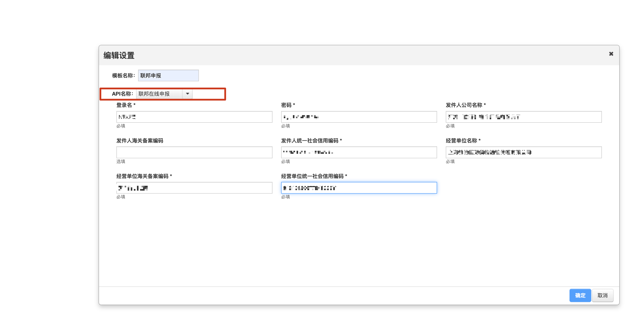Click the 密码 input field
The width and height of the screenshot is (644, 317).
[x=359, y=117]
